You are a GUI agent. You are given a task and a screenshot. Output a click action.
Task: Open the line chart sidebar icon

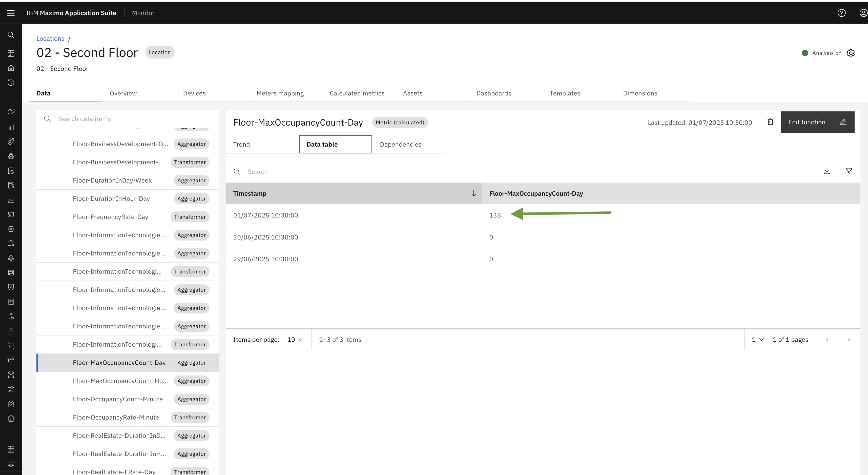11,200
